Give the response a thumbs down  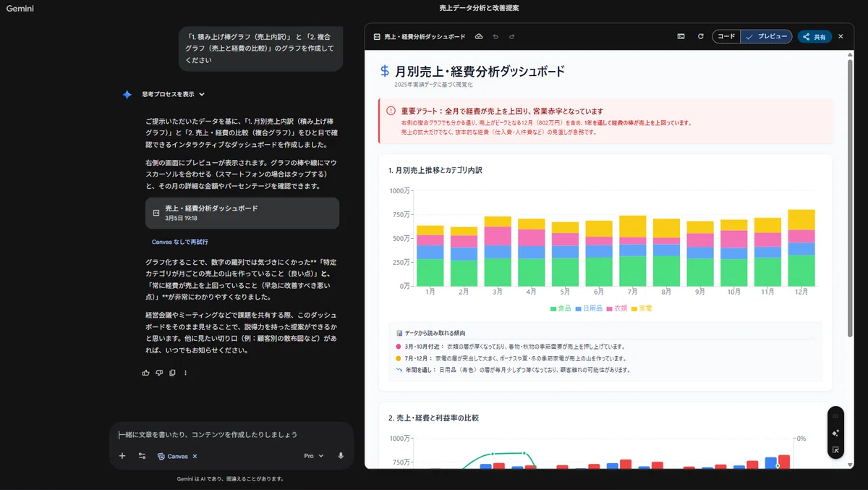pos(159,373)
